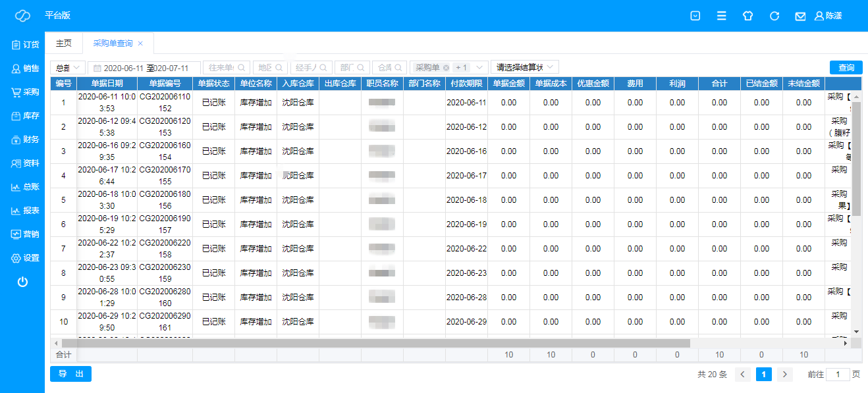
Task: Go to next page arrow
Action: tap(784, 375)
